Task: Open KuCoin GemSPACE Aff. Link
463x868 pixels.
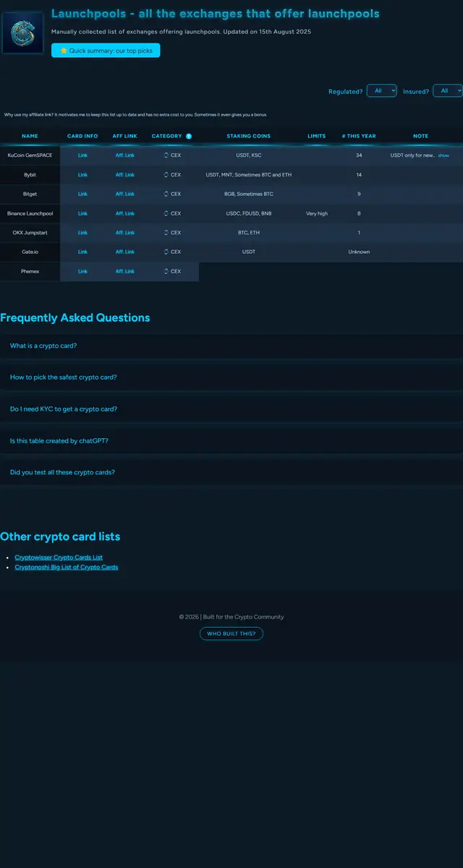Action: coord(125,156)
